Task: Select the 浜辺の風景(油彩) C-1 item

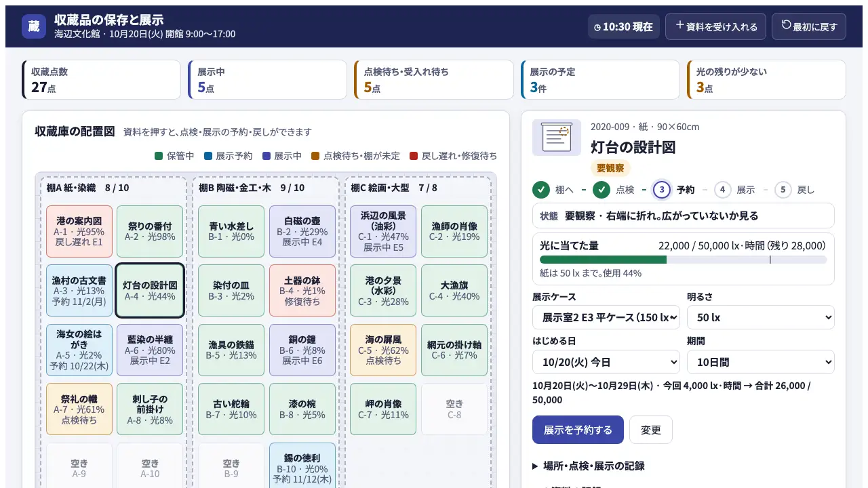Action: tap(383, 231)
